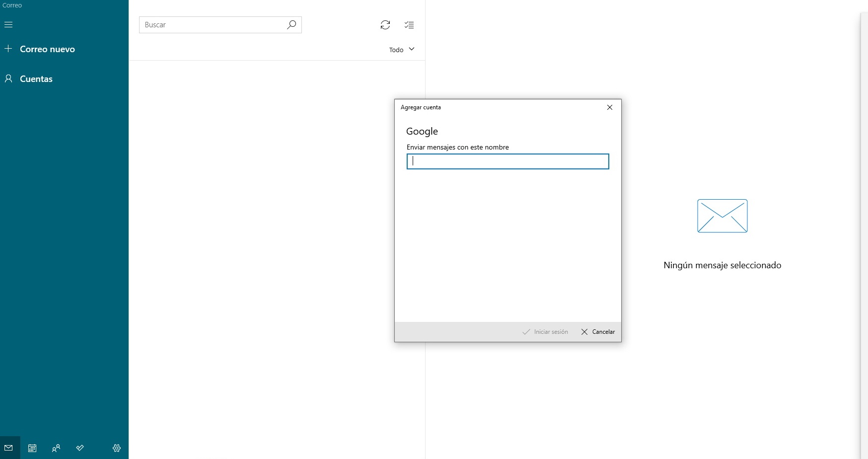Click inside the Buscar search box

pyautogui.click(x=214, y=25)
